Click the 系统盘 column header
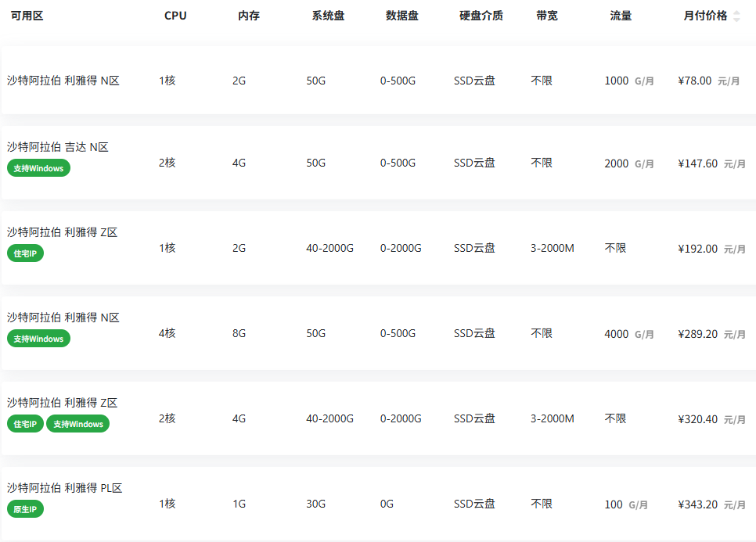 [x=328, y=16]
